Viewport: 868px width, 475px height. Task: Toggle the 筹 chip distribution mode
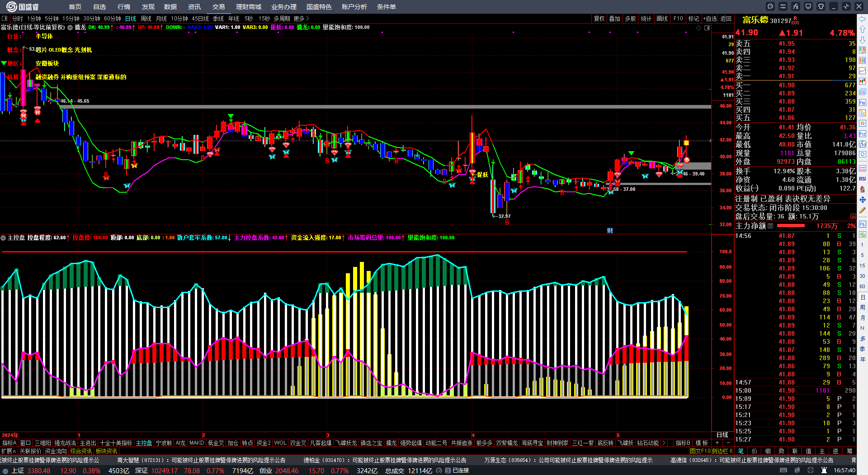pyautogui.click(x=849, y=451)
